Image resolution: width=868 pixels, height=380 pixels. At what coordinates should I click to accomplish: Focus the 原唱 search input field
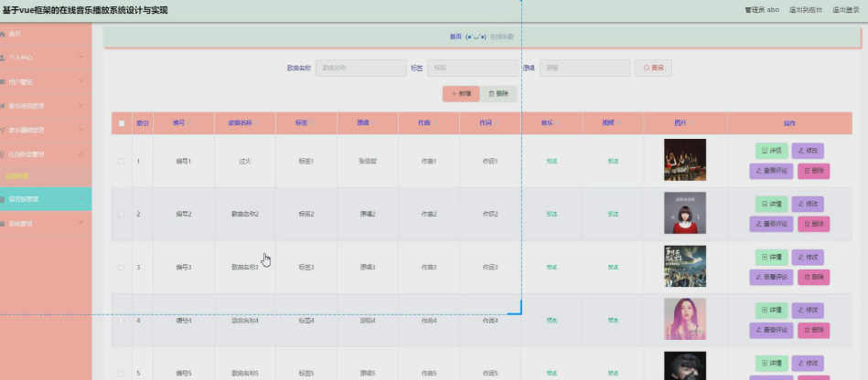click(585, 68)
